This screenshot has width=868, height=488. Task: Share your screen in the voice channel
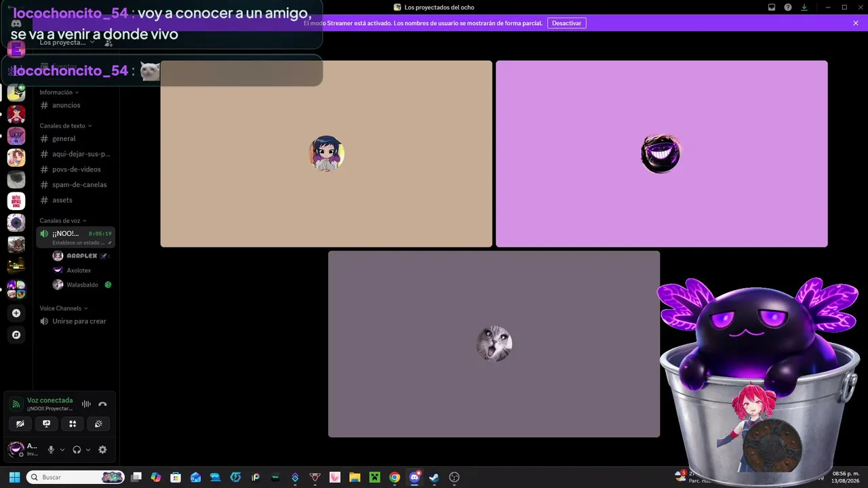pyautogui.click(x=46, y=424)
